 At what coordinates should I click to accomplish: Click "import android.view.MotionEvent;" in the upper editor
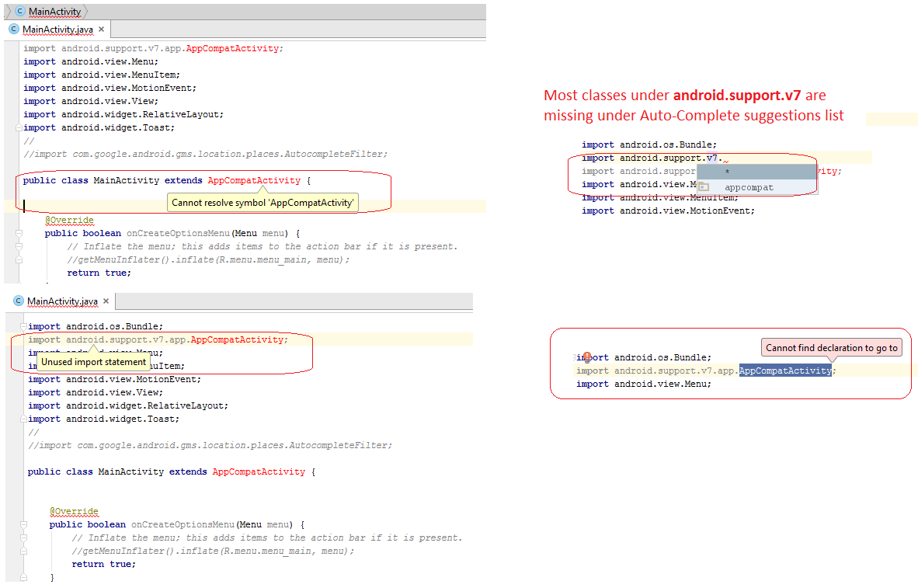110,88
